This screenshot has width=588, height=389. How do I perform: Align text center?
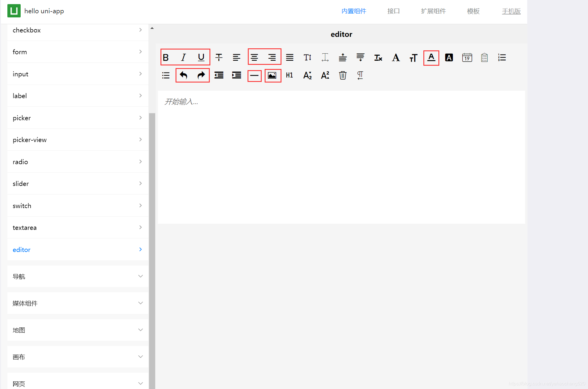(254, 57)
